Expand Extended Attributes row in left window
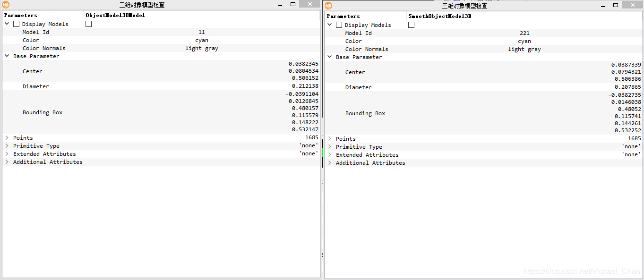 point(7,153)
